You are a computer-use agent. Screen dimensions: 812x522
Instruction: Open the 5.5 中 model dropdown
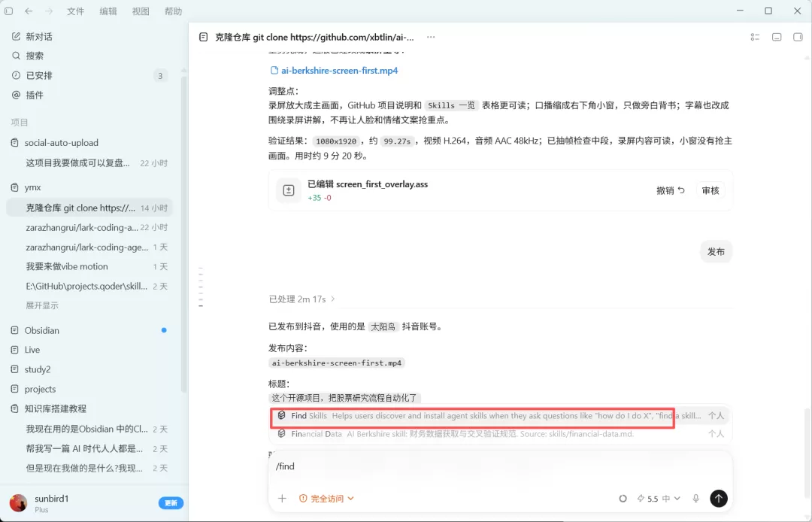[x=659, y=498]
